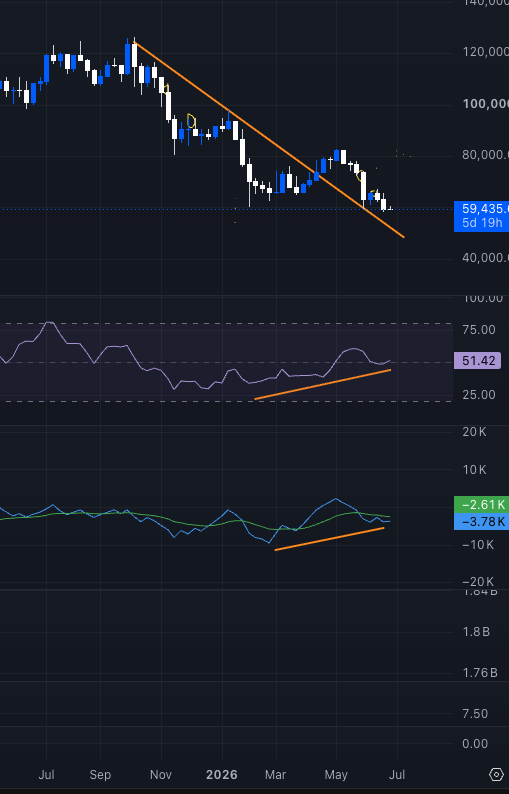Open chart settings gear icon
This screenshot has width=509, height=794.
pyautogui.click(x=496, y=774)
